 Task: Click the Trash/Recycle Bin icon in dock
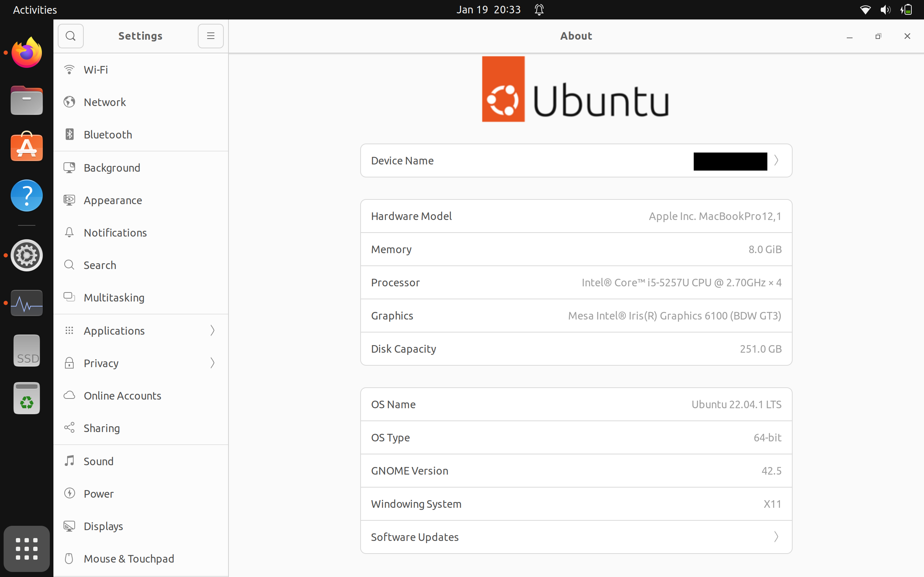(26, 399)
